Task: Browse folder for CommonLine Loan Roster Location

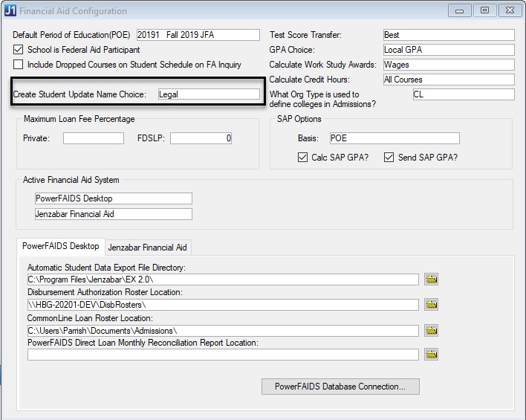Action: 431,330
